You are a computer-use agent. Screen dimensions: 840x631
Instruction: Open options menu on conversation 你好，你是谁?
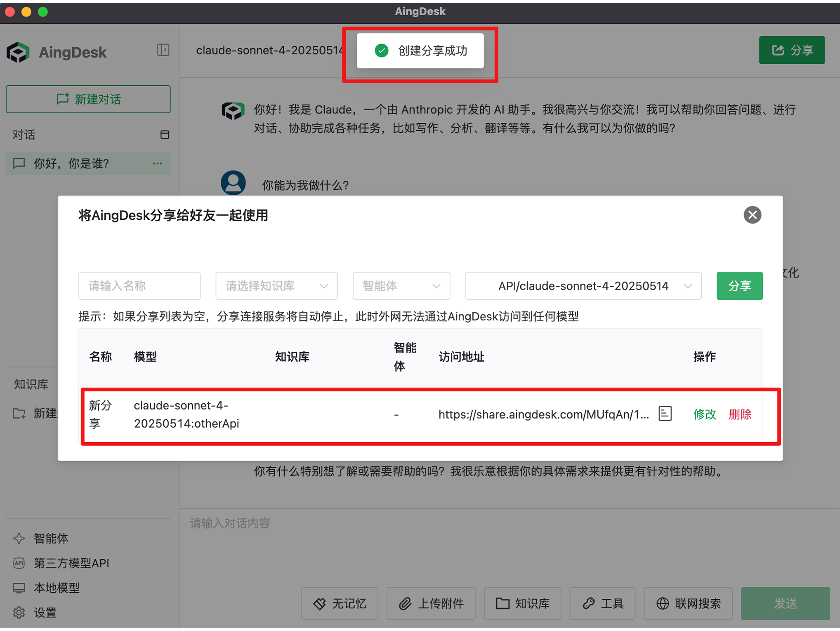click(157, 163)
